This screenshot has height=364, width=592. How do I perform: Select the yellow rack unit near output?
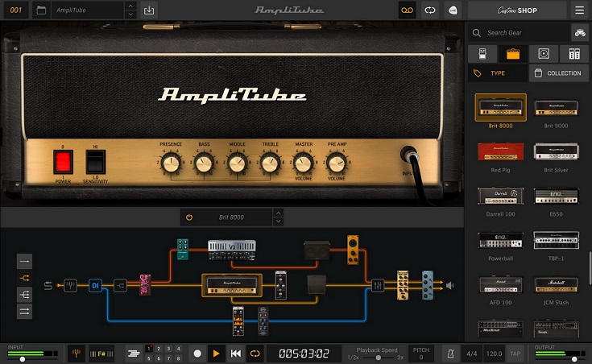(x=403, y=285)
